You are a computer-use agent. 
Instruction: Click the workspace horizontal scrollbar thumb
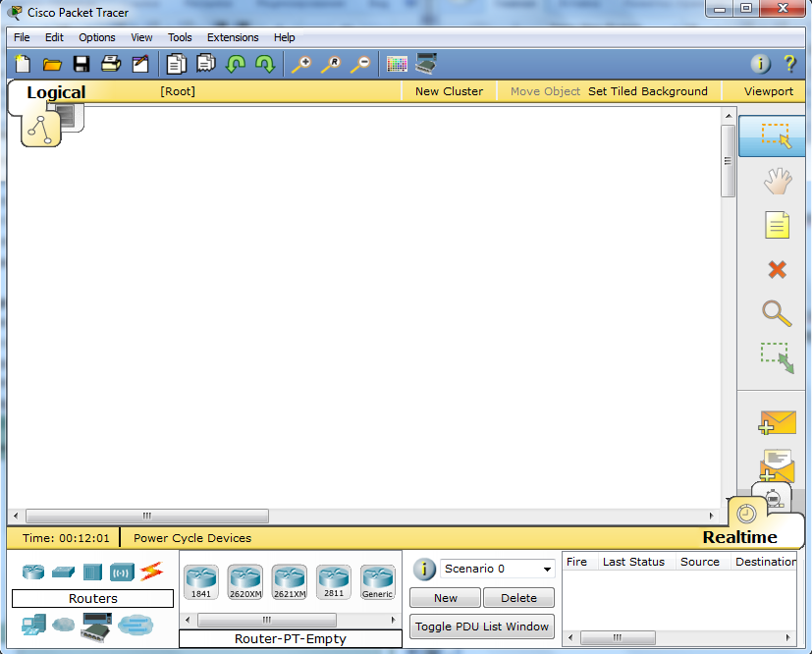147,516
